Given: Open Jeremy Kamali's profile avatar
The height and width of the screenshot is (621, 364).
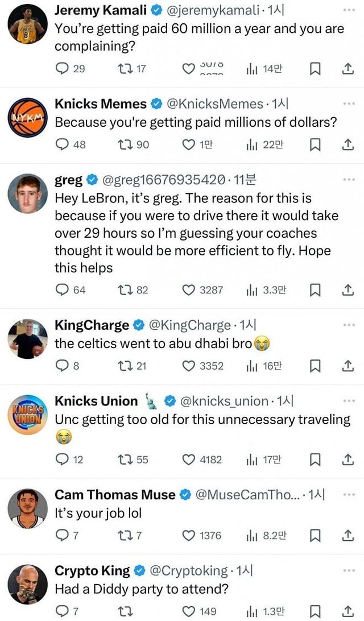Looking at the screenshot, I should 27,23.
